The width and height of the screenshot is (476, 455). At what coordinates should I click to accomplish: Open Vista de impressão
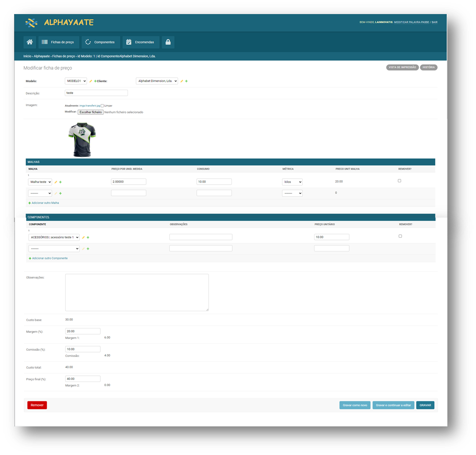click(x=402, y=67)
